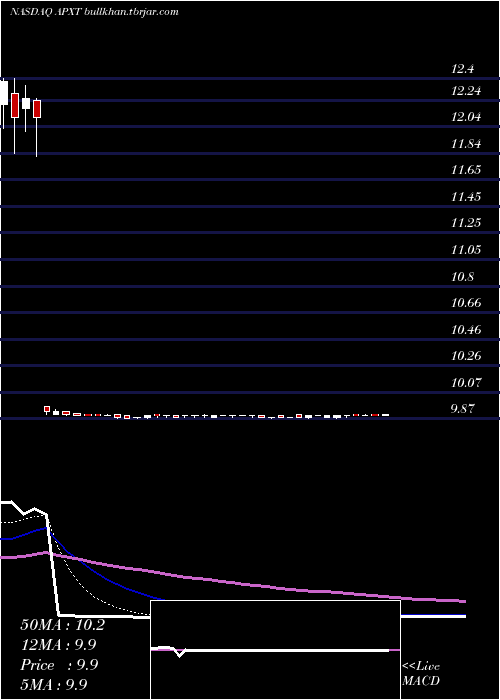The width and height of the screenshot is (500, 700).
Task: Click the Price : 9.9 readout
Action: point(59,665)
